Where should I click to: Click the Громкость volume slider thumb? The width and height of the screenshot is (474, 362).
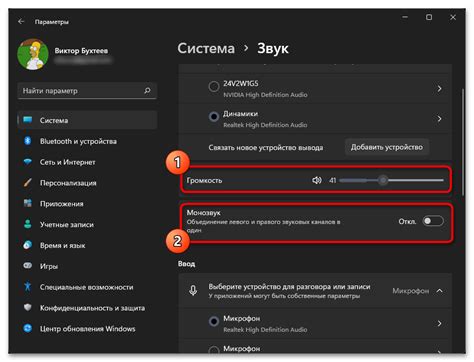tap(383, 180)
